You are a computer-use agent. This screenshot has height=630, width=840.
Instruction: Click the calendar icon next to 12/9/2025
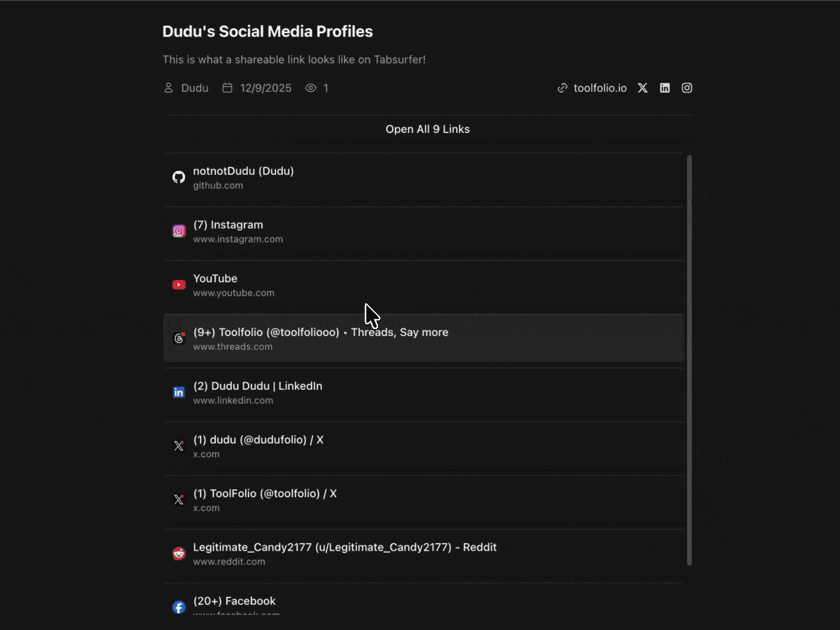pyautogui.click(x=228, y=88)
